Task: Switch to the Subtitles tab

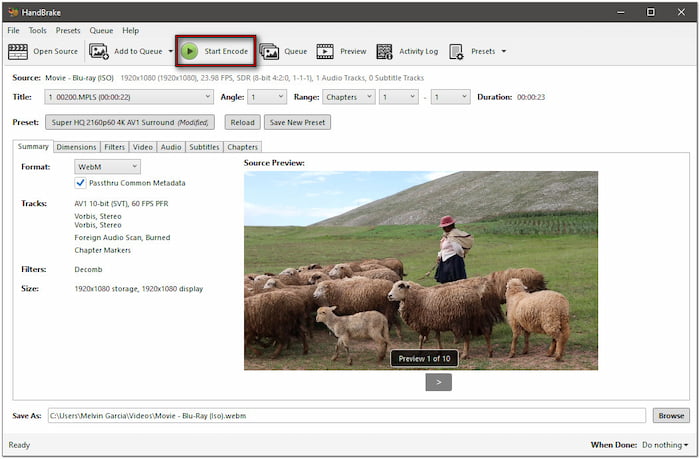Action: click(204, 147)
